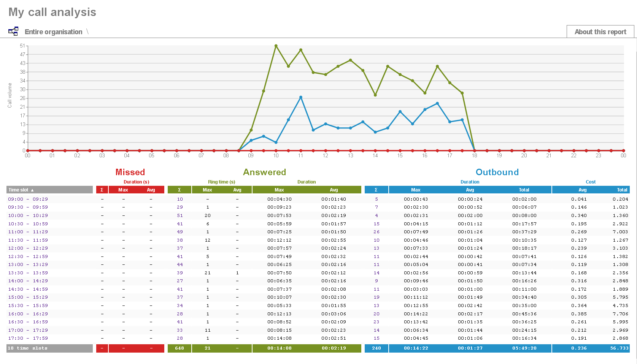637x364 pixels.
Task: Sort by the Answered Σ column
Action: [x=180, y=190]
